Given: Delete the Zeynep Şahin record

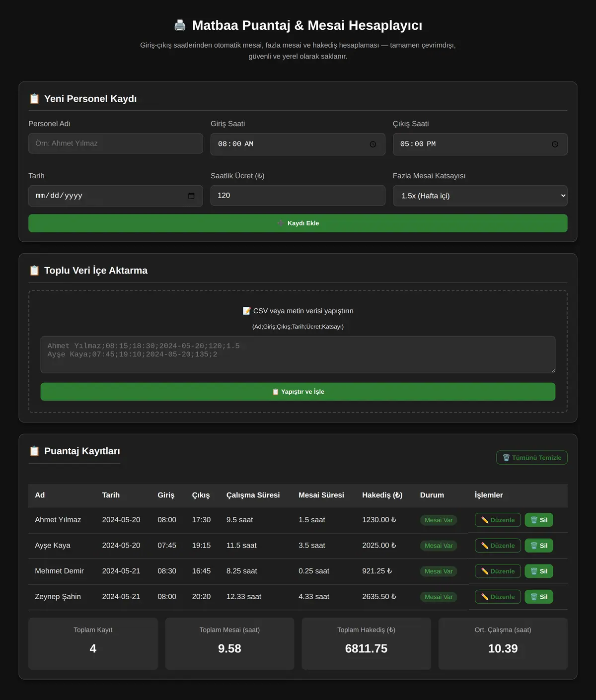Looking at the screenshot, I should (x=539, y=597).
